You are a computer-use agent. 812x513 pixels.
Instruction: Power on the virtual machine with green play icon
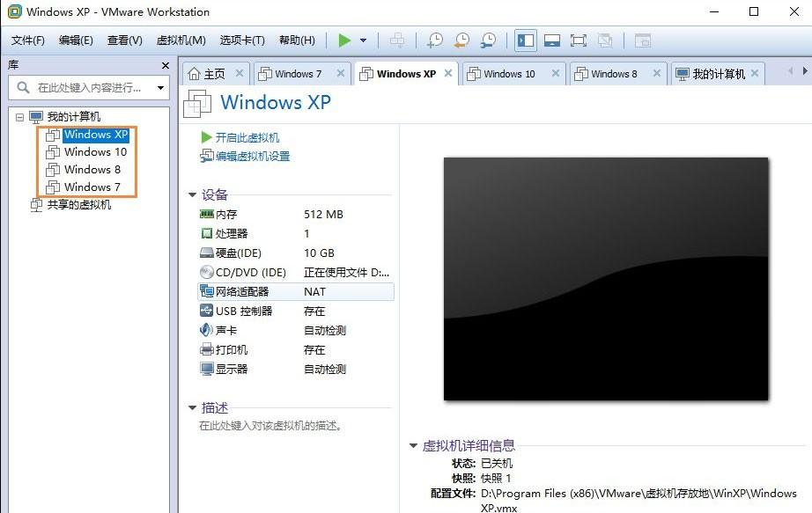click(345, 40)
